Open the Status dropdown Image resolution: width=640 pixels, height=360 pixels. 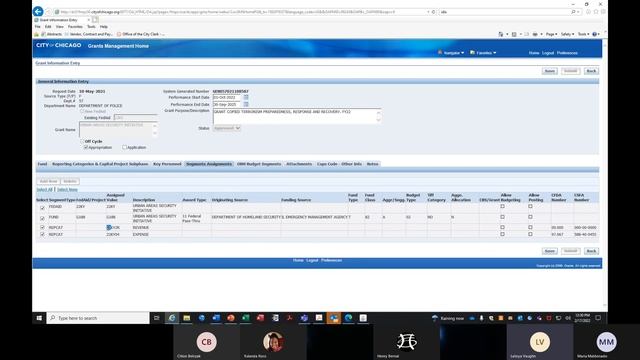coord(227,128)
